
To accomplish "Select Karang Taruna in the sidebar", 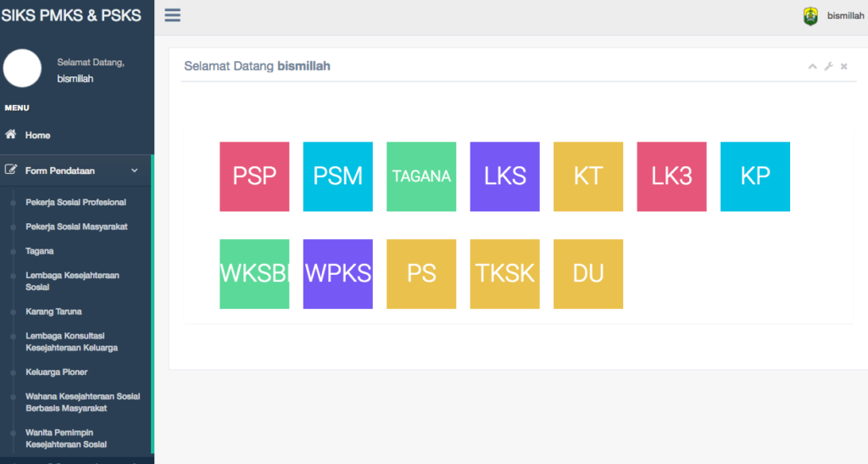I will pos(53,312).
